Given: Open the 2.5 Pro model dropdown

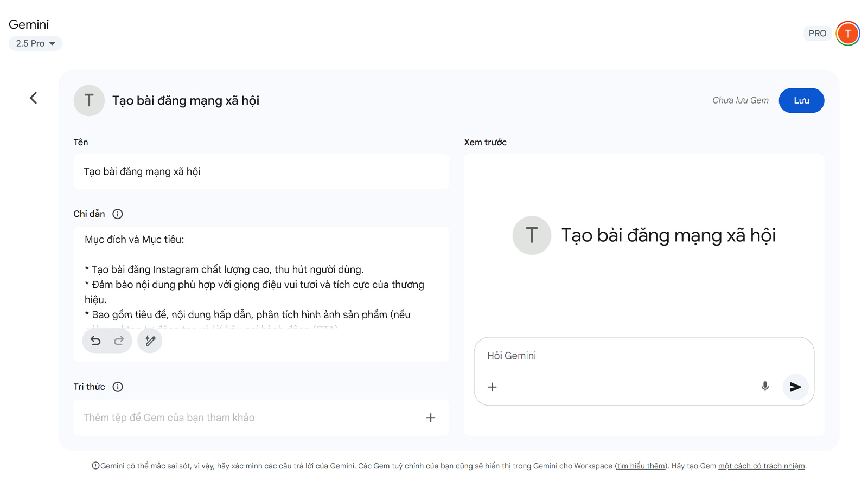Looking at the screenshot, I should 35,43.
